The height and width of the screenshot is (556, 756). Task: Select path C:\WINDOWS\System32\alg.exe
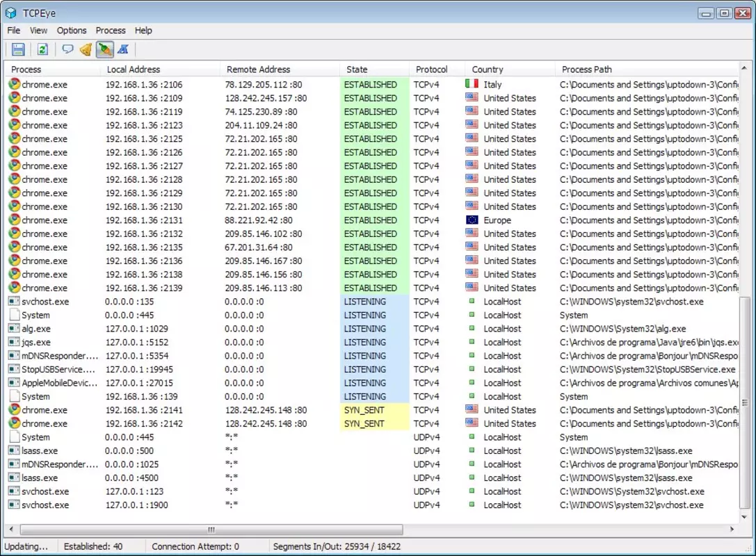(623, 329)
